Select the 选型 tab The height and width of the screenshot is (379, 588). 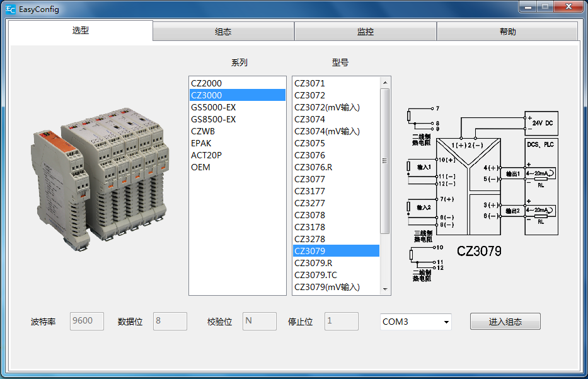(x=81, y=30)
